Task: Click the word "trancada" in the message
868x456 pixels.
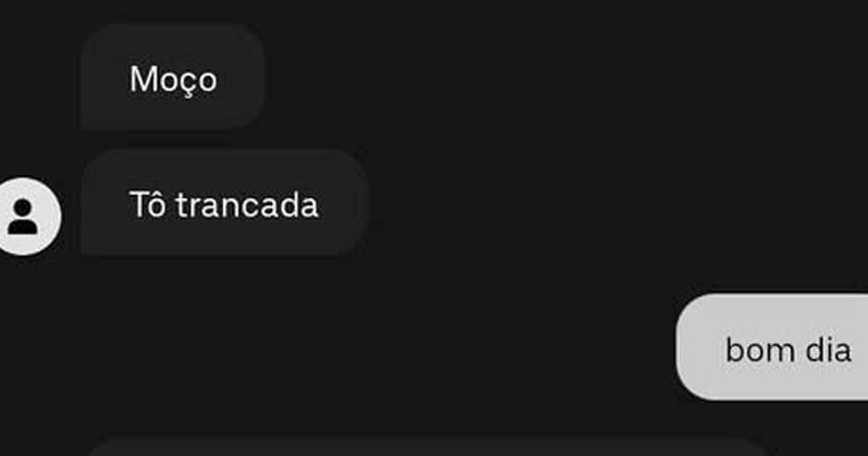Action: [247, 206]
